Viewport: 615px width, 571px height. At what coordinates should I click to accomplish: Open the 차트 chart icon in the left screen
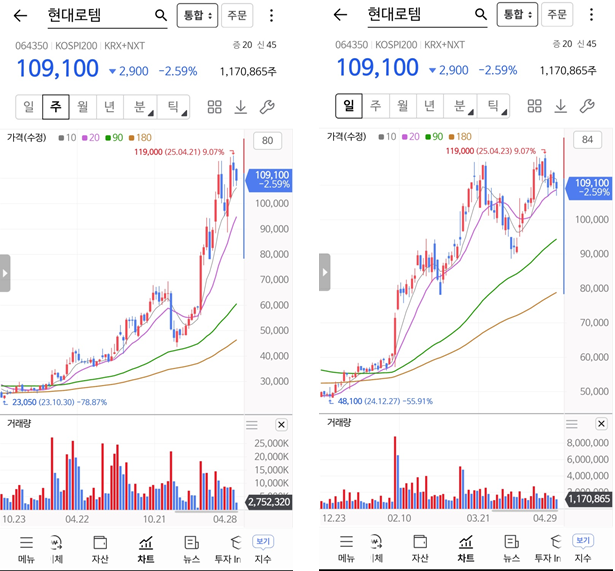(146, 543)
